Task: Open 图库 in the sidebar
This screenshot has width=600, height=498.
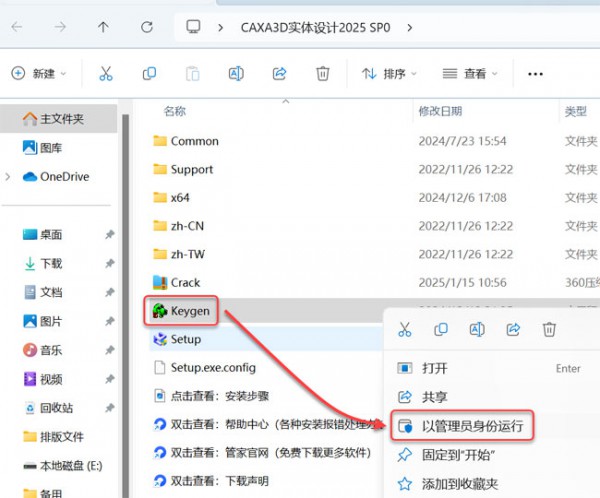Action: [42, 148]
